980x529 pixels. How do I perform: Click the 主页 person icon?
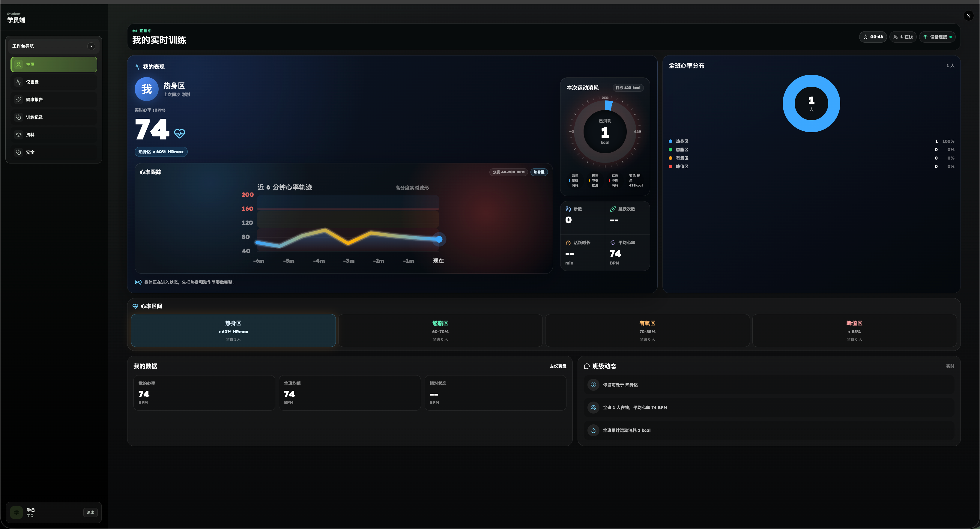18,64
